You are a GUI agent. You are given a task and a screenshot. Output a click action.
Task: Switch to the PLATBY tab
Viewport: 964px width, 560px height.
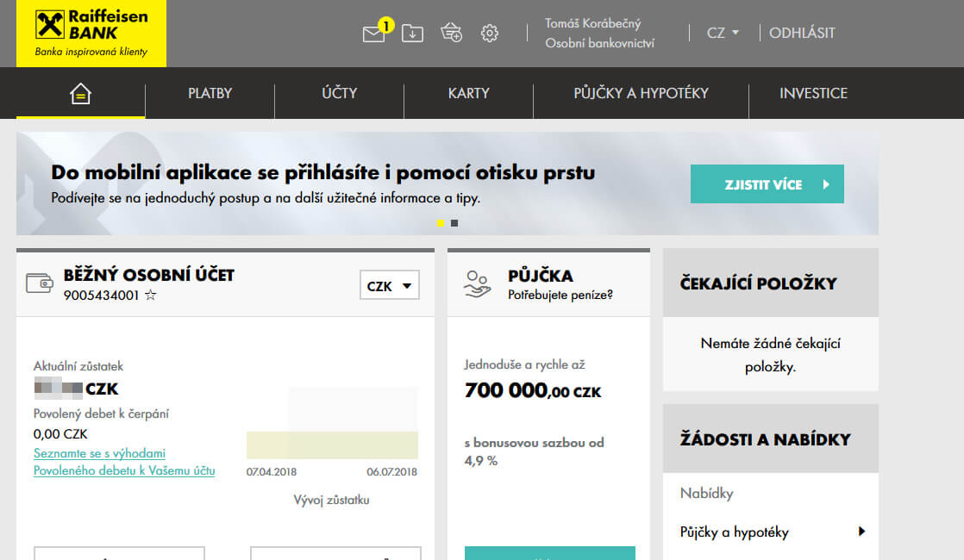coord(210,93)
